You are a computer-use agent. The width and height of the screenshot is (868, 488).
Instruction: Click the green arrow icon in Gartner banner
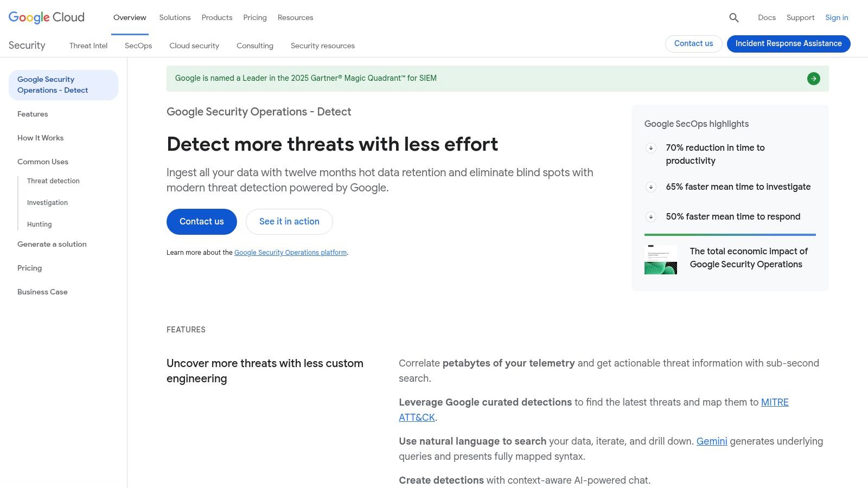coord(814,79)
